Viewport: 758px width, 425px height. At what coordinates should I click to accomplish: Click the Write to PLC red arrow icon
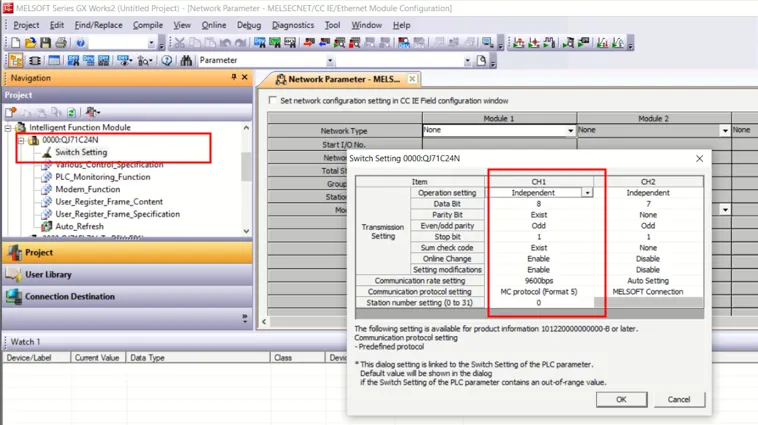click(x=309, y=43)
